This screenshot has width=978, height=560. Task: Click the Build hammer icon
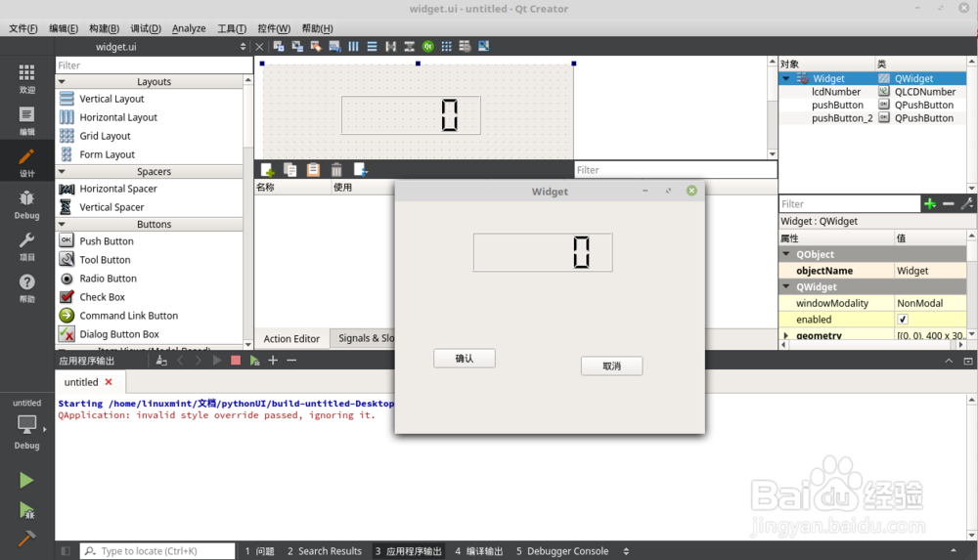pyautogui.click(x=26, y=538)
